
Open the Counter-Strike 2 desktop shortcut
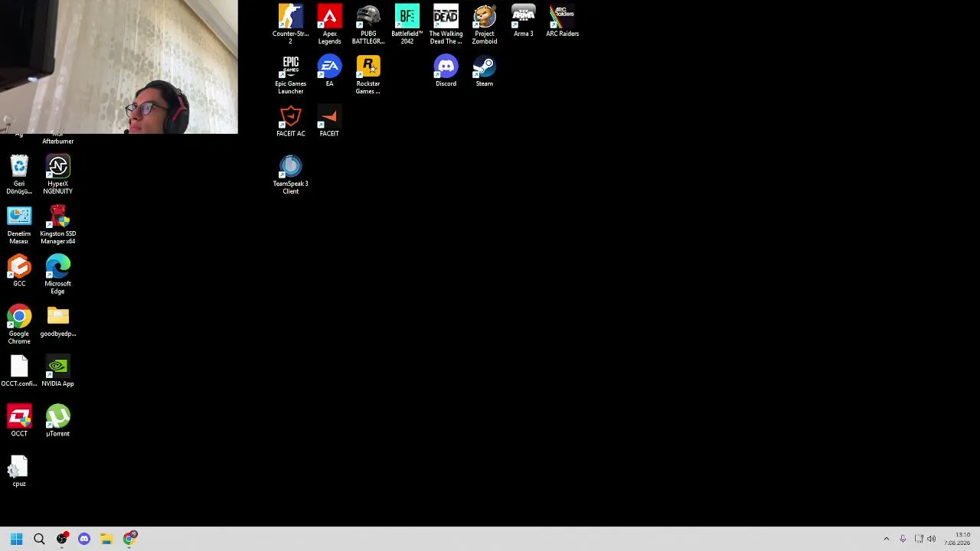click(290, 24)
